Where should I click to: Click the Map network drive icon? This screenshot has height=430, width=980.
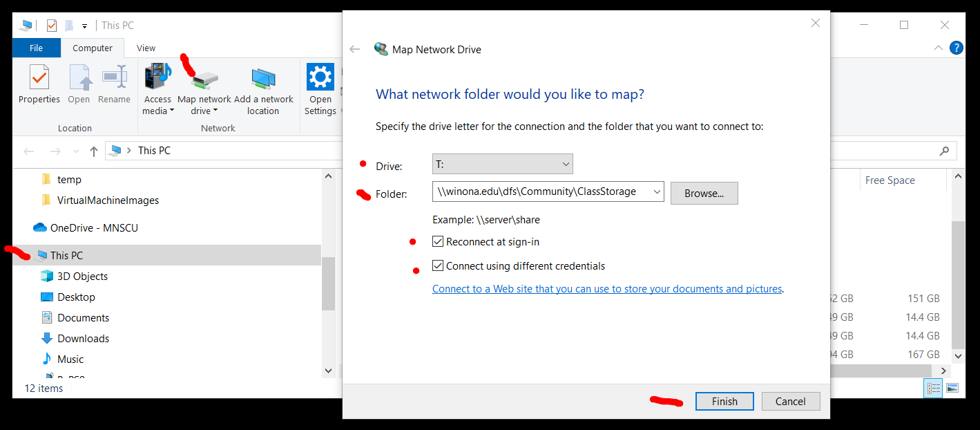pos(205,80)
